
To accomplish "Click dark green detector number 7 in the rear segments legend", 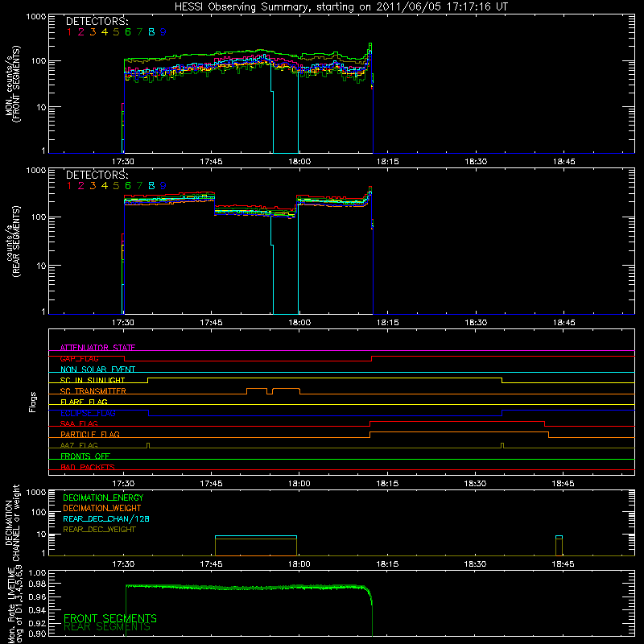I will point(139,186).
